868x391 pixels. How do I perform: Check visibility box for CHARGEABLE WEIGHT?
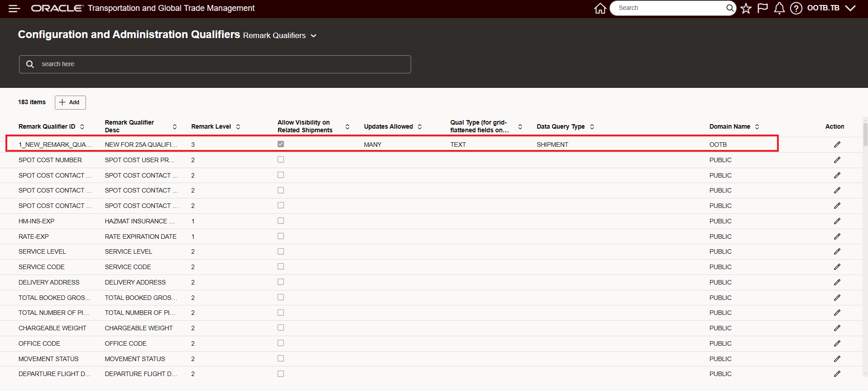pyautogui.click(x=281, y=328)
